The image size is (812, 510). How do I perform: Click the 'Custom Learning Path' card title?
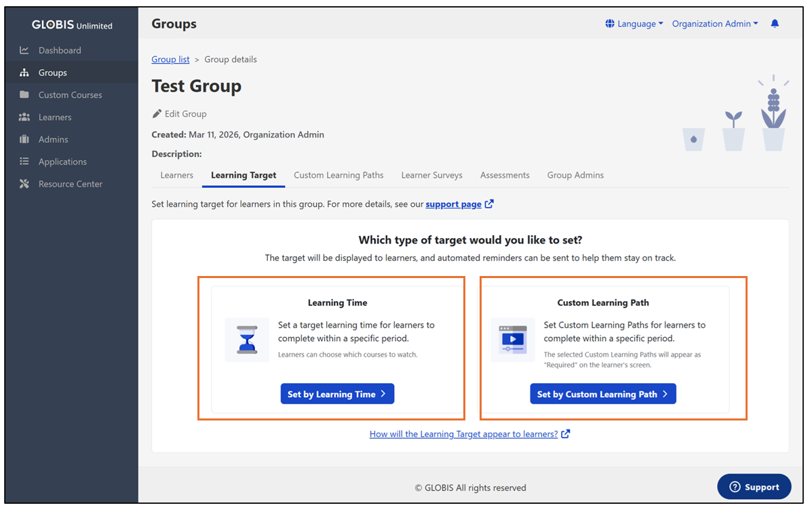[x=603, y=302]
